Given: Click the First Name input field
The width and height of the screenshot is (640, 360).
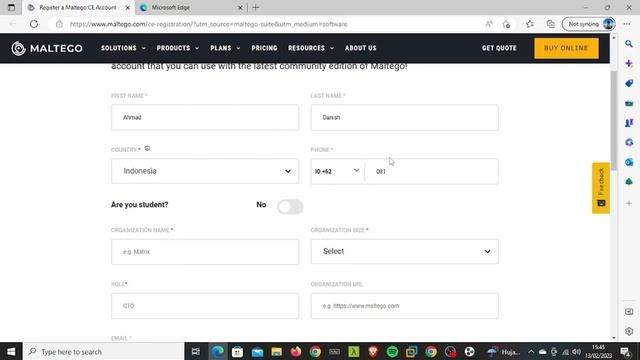Looking at the screenshot, I should point(205,118).
